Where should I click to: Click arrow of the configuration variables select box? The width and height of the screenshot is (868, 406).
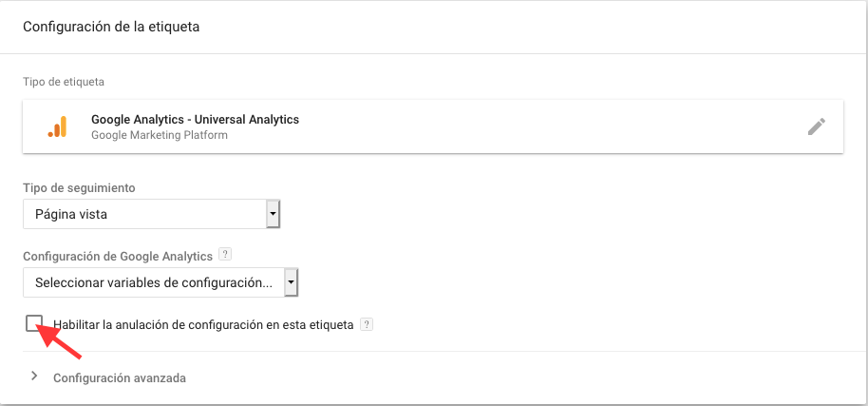click(292, 283)
